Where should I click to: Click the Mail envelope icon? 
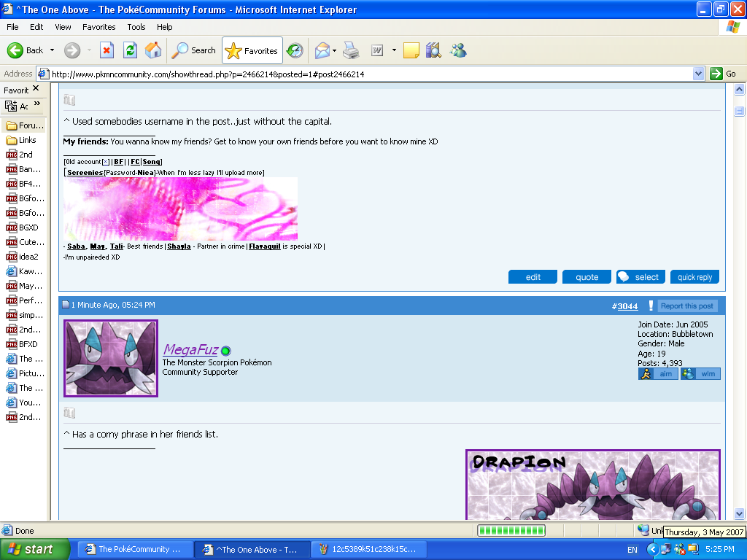tap(322, 50)
